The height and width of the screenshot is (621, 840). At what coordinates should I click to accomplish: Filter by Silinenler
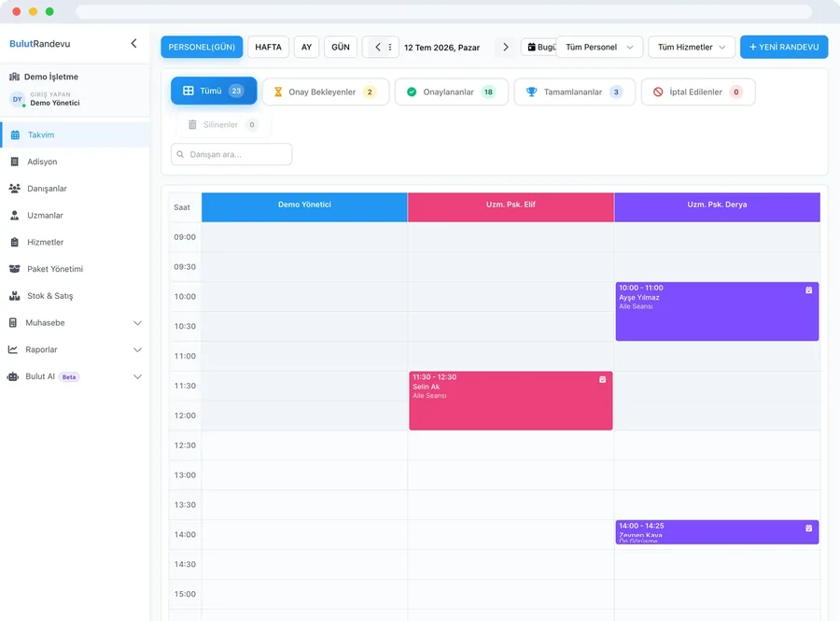pos(223,124)
